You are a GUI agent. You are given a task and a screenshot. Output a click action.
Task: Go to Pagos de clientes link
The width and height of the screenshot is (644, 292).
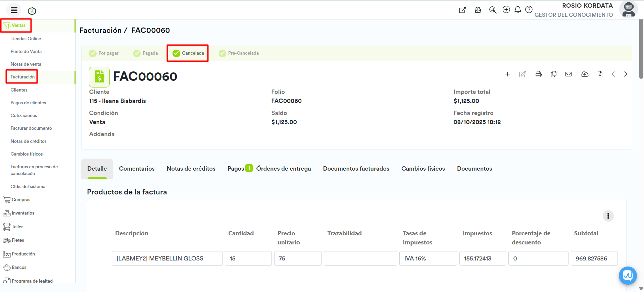tap(28, 103)
